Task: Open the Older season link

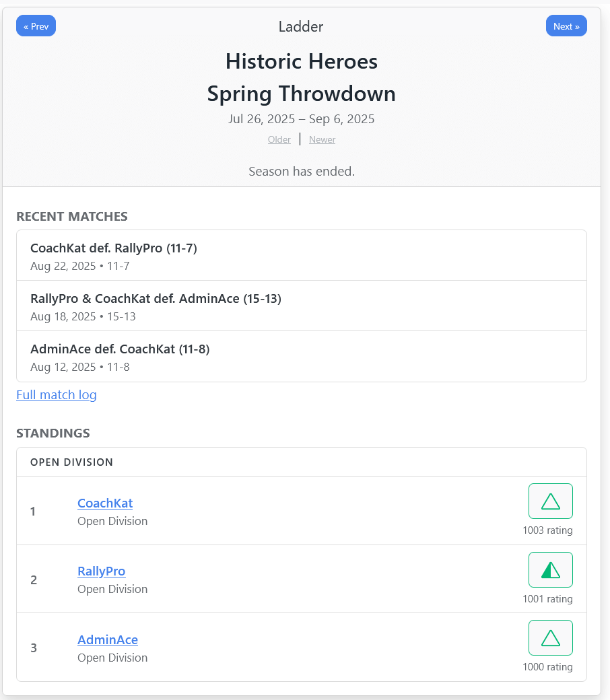Action: point(279,140)
